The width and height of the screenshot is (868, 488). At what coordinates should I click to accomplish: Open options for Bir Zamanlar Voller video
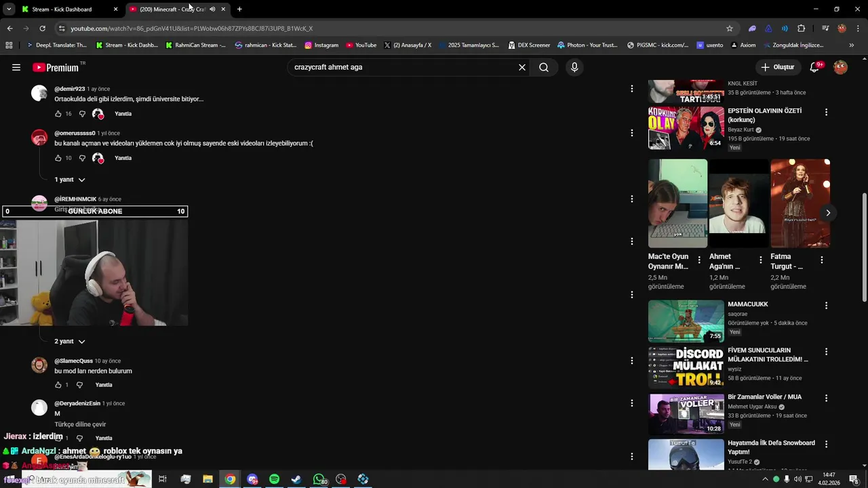pos(826,398)
